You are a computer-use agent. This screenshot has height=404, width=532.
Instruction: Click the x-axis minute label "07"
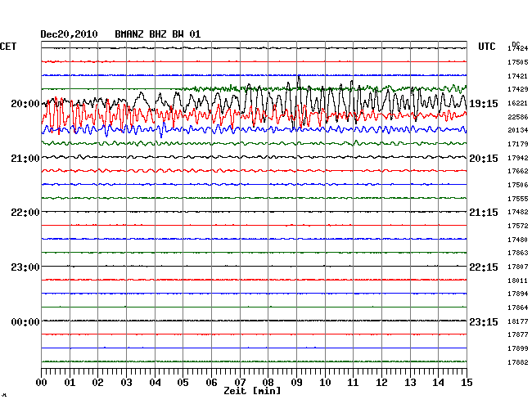pos(240,383)
